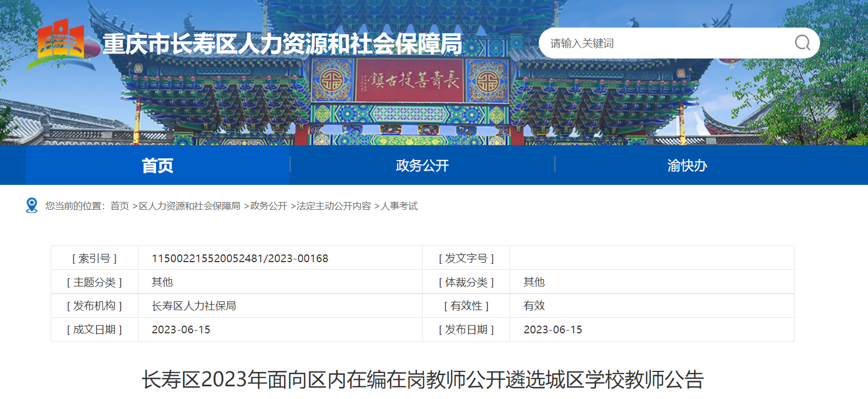Screen dimensions: 868x399
Task: Click the 发布机构 label cell
Action: click(x=94, y=306)
